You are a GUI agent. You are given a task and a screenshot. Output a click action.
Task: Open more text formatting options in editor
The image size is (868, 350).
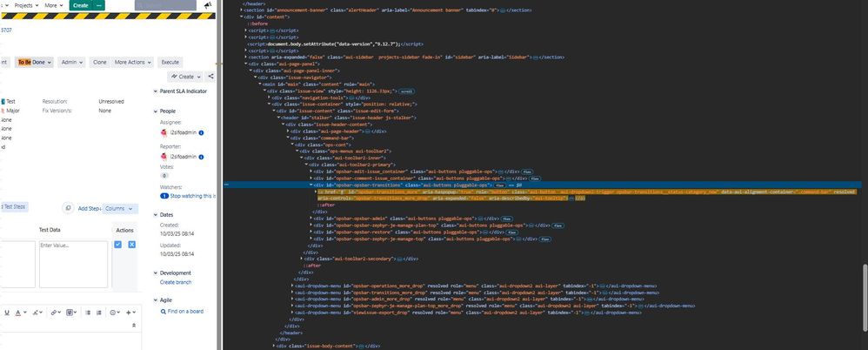(x=37, y=313)
